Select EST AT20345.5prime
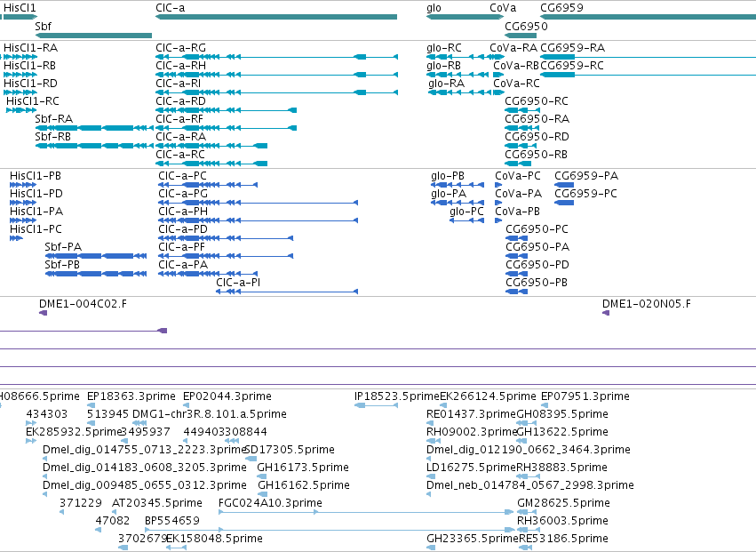The height and width of the screenshot is (552, 756). click(156, 503)
